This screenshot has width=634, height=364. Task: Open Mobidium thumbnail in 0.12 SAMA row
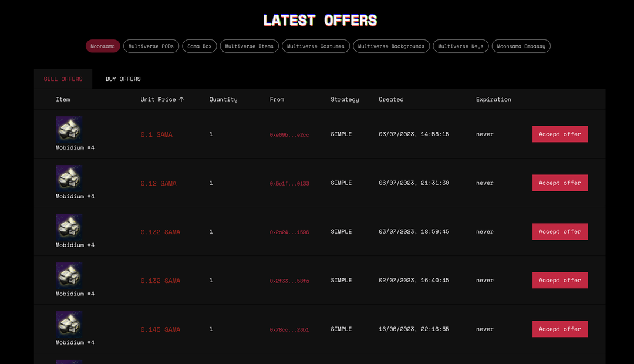[x=69, y=178]
